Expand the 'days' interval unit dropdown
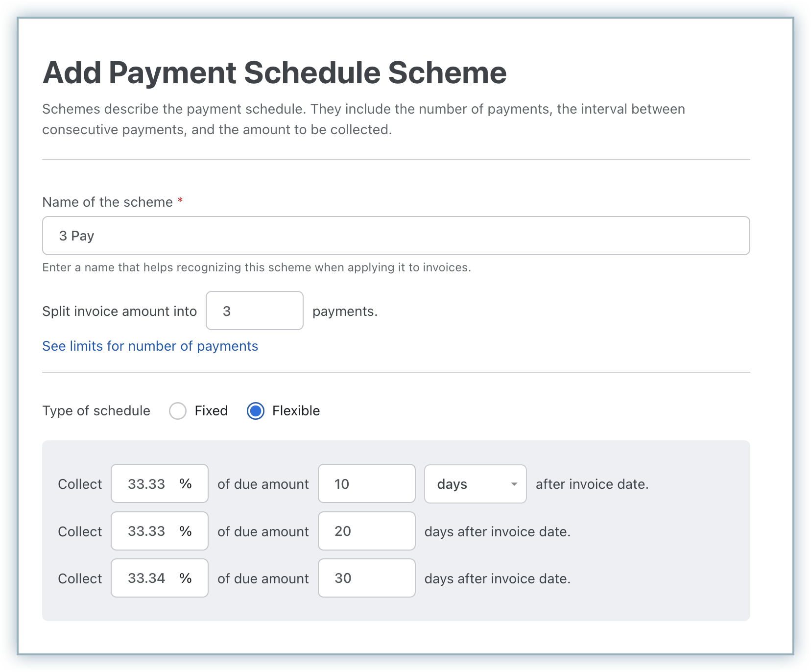The width and height of the screenshot is (811, 672). 475,484
